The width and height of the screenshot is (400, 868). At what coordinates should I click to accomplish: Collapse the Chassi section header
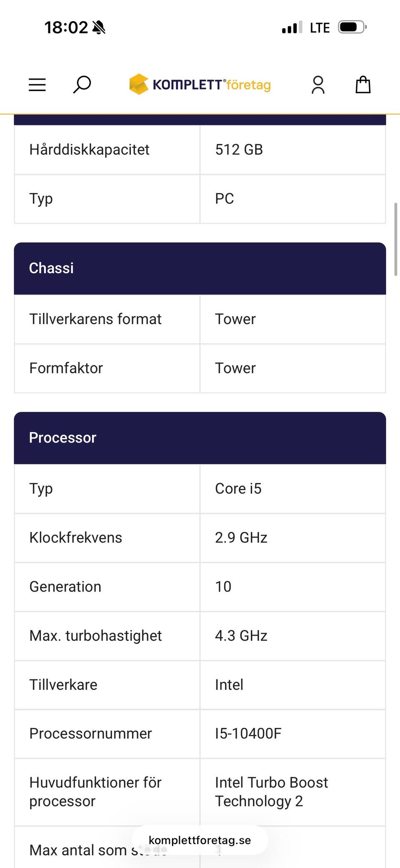coord(200,268)
